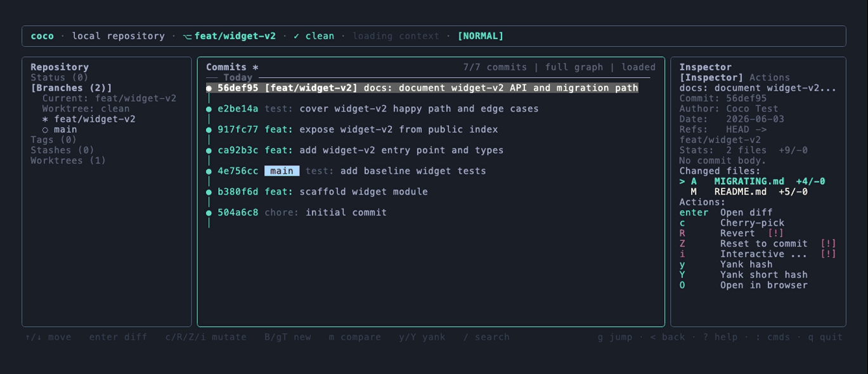The height and width of the screenshot is (374, 868).
Task: Collapse the Branches (2) section
Action: (71, 88)
